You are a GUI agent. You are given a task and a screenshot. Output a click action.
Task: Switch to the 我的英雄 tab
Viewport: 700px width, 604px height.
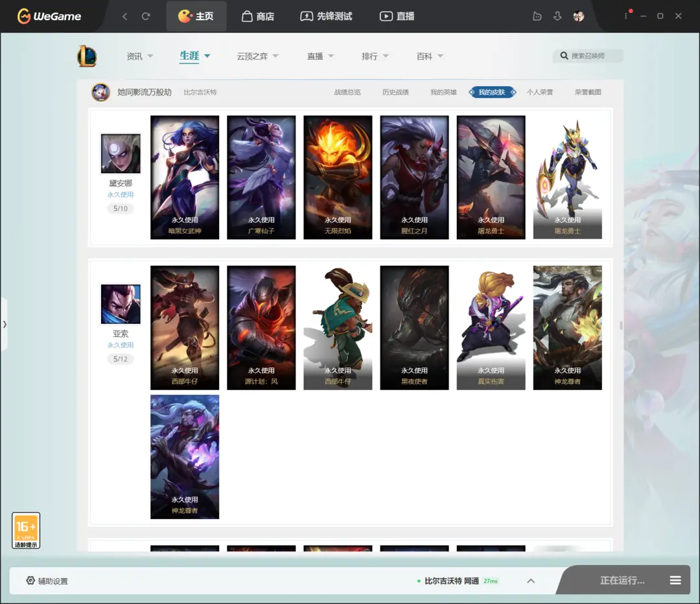pos(443,93)
